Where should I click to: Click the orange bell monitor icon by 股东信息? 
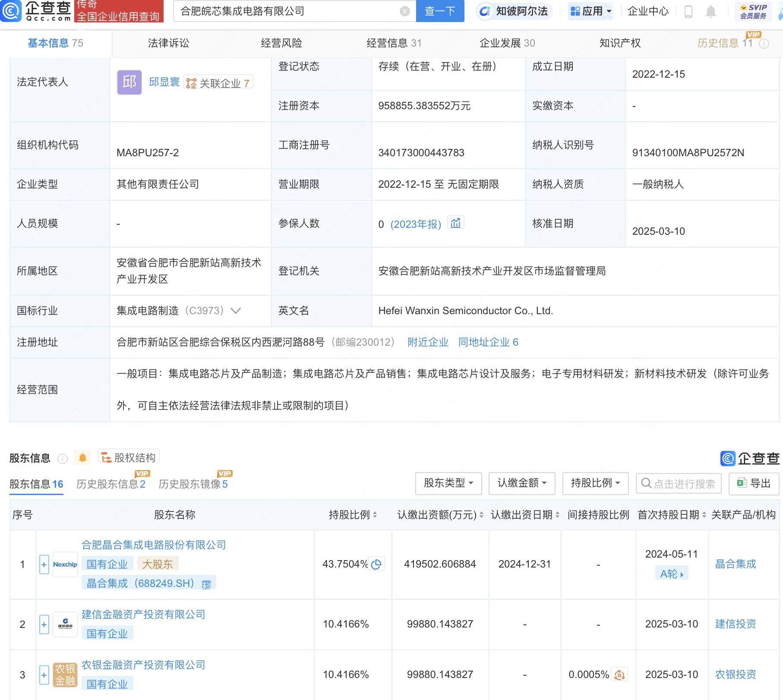coord(82,457)
